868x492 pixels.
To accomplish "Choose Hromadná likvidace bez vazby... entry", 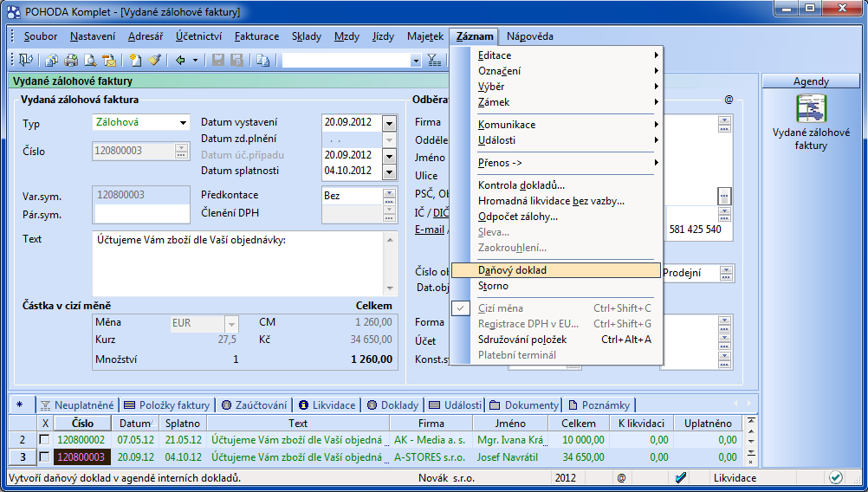I will [556, 202].
